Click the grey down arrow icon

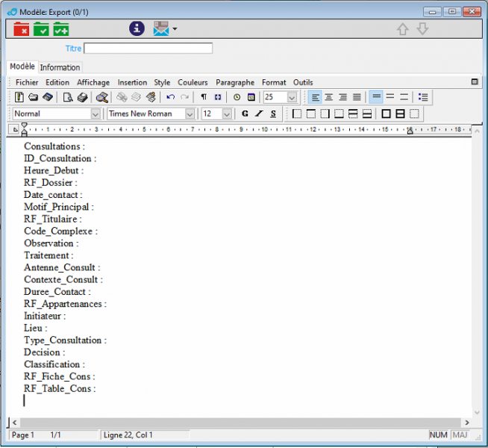(x=422, y=29)
